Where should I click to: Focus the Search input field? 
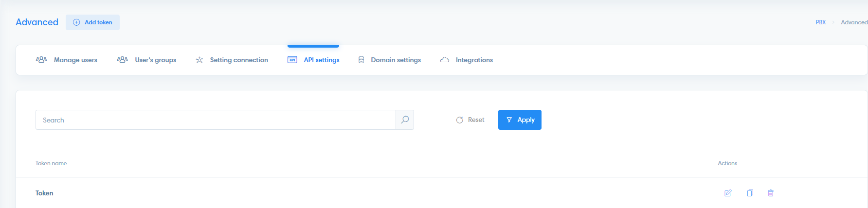coord(215,120)
